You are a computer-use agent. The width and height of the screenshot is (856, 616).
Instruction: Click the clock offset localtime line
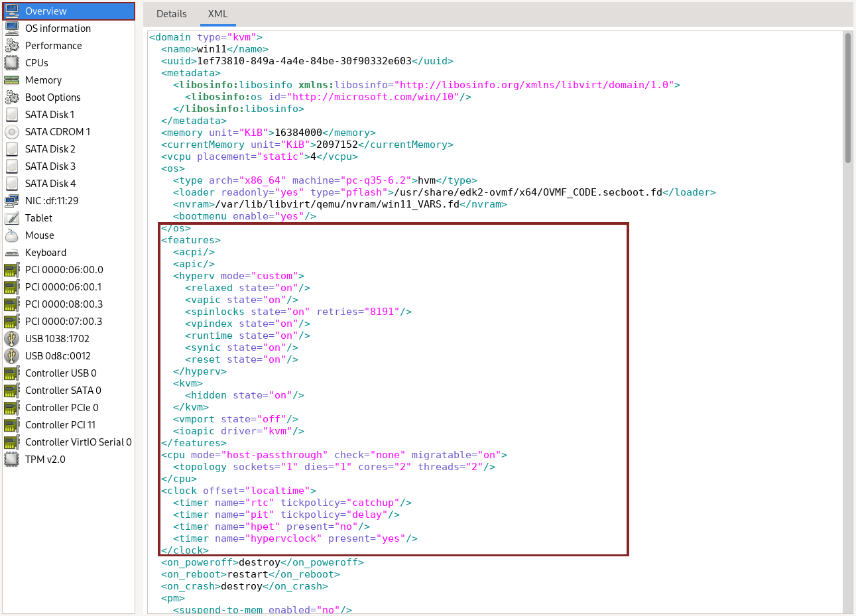pos(239,491)
